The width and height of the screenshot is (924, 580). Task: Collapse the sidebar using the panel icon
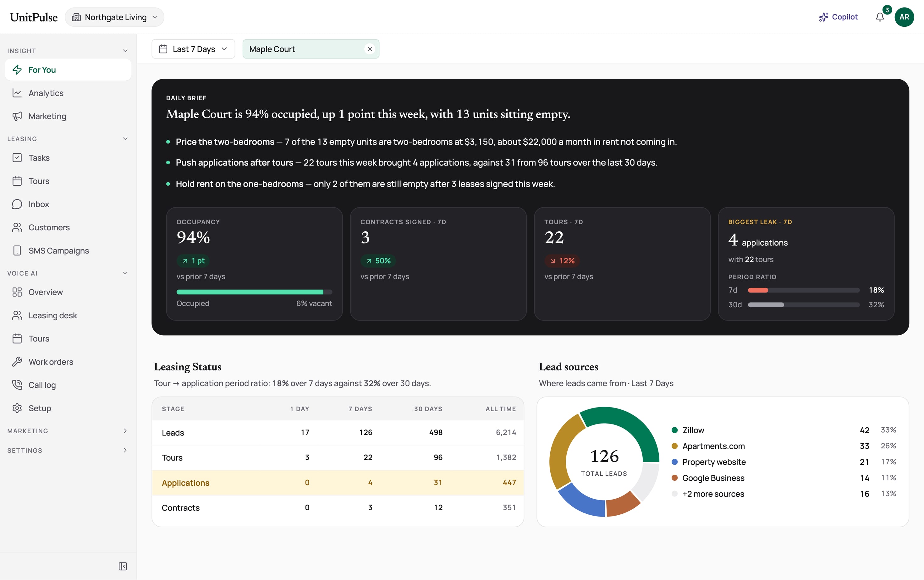pos(123,566)
